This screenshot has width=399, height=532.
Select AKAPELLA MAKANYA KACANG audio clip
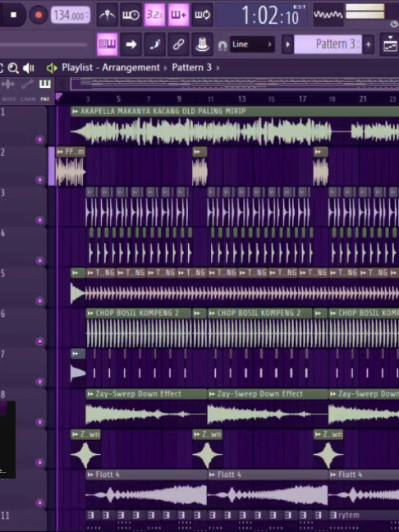235,126
